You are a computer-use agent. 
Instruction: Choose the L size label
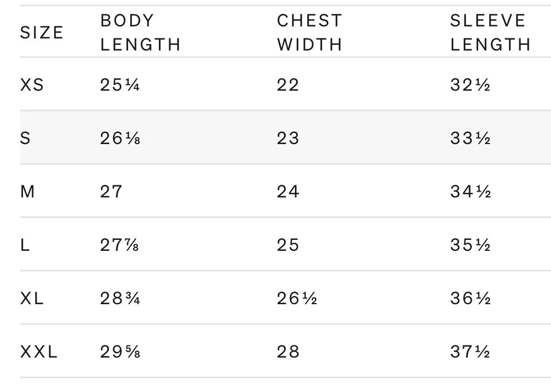[25, 245]
